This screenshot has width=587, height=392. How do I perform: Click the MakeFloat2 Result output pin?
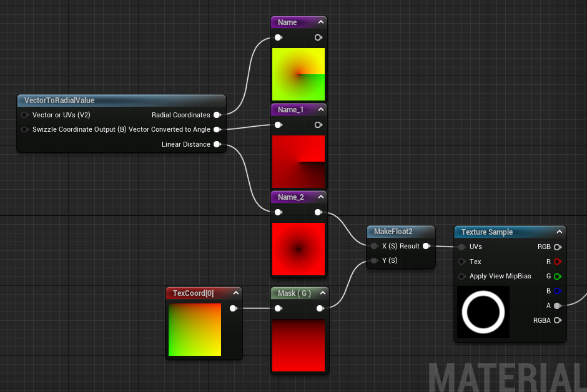pyautogui.click(x=427, y=246)
